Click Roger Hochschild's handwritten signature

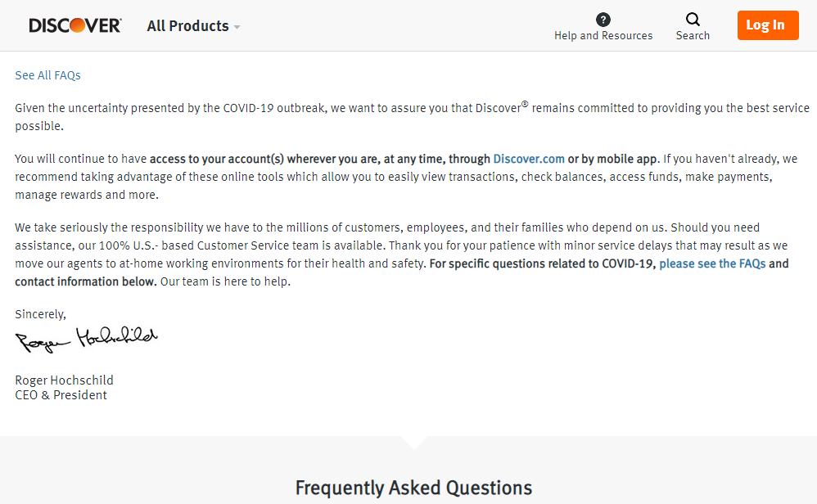86,339
